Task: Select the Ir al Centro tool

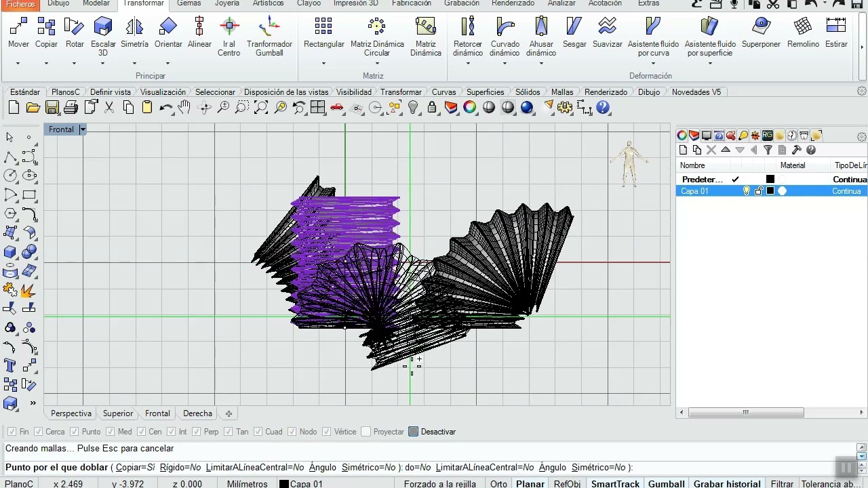Action: (x=229, y=36)
